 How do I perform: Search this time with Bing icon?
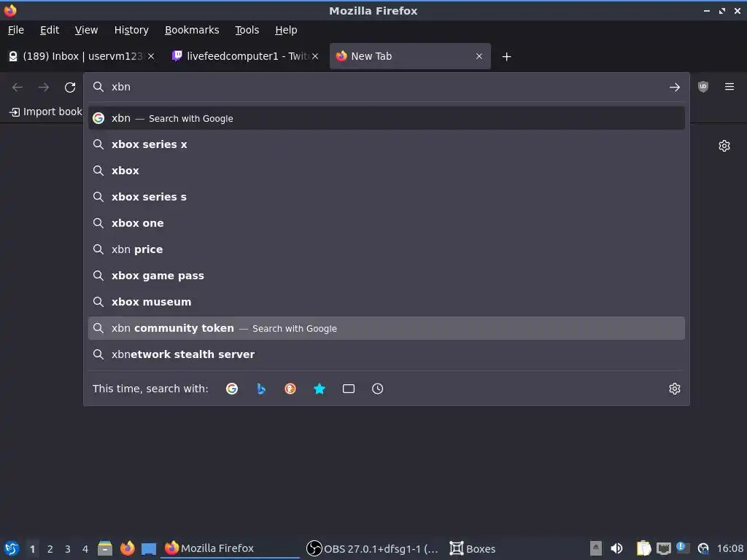(x=261, y=389)
